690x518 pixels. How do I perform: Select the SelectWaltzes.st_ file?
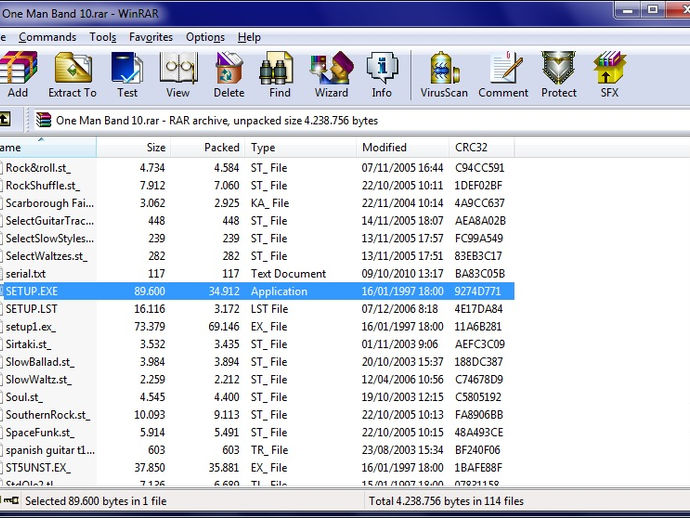coord(47,256)
